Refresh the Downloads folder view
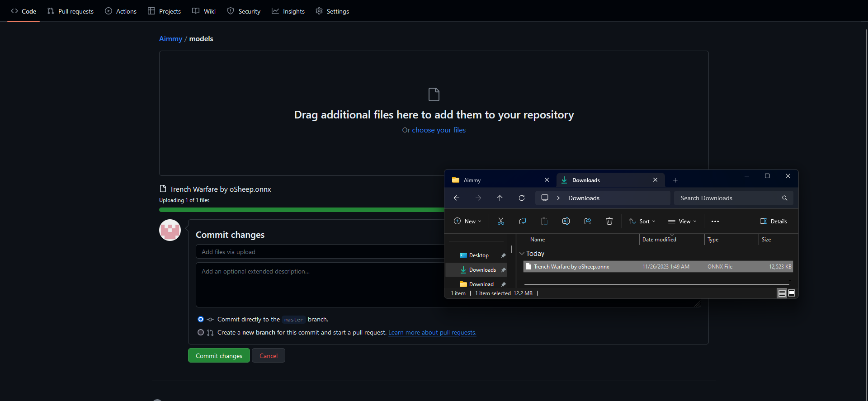Screen dimensions: 868x401 (x=521, y=198)
